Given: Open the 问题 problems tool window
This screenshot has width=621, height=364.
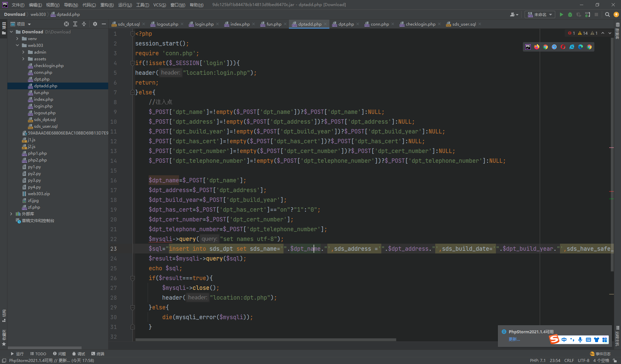Looking at the screenshot, I should (x=59, y=354).
